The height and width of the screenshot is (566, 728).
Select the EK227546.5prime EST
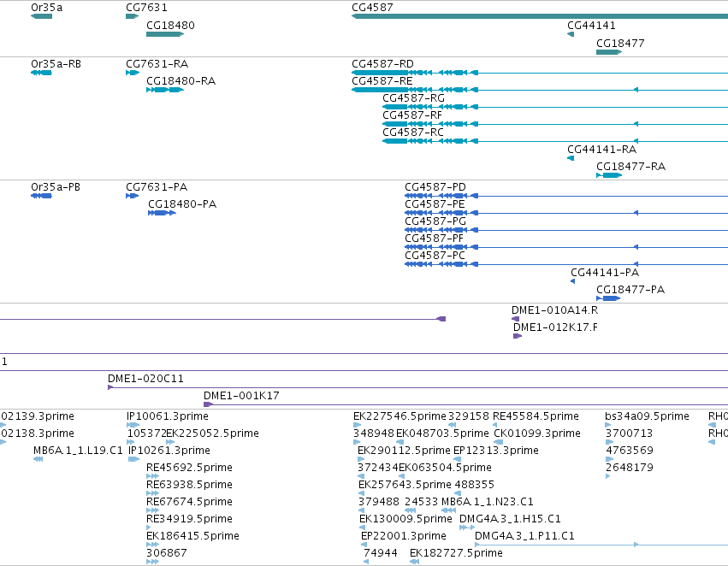click(357, 424)
